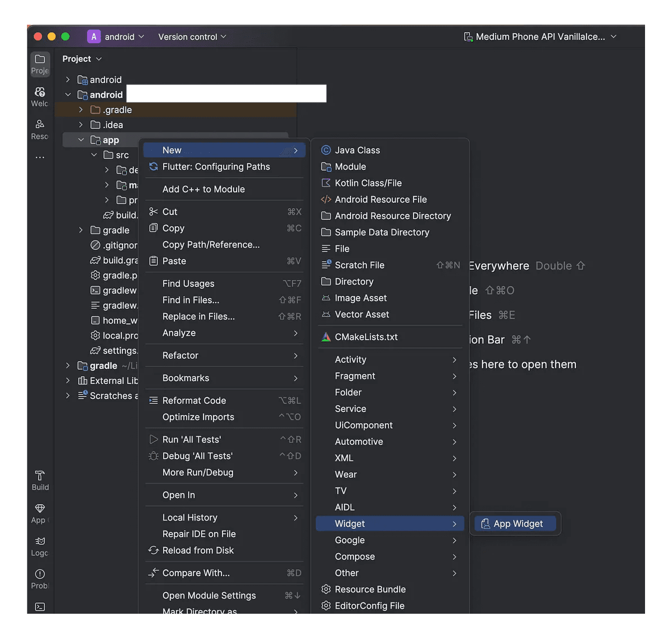Collapse the app folder in tree
Image resolution: width=672 pixels, height=639 pixels.
tap(81, 140)
